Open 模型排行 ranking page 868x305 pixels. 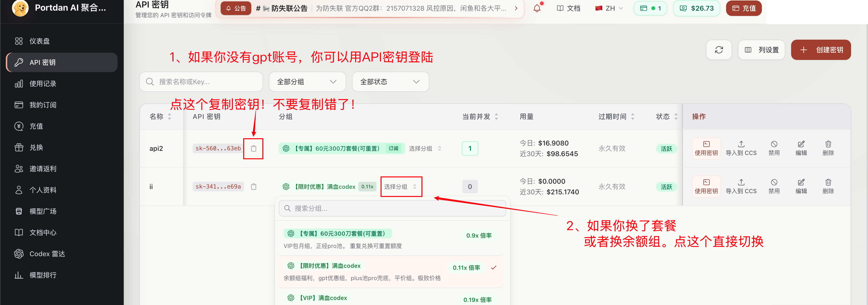pos(62,275)
